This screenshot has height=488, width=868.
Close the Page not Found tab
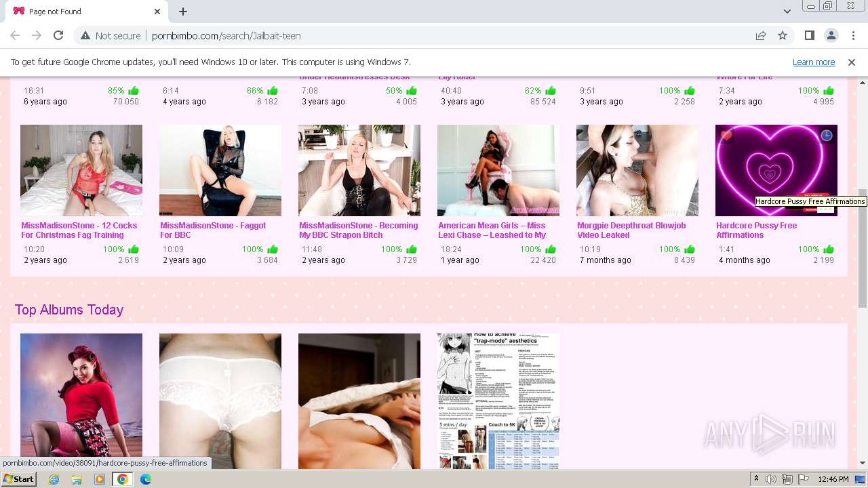157,12
